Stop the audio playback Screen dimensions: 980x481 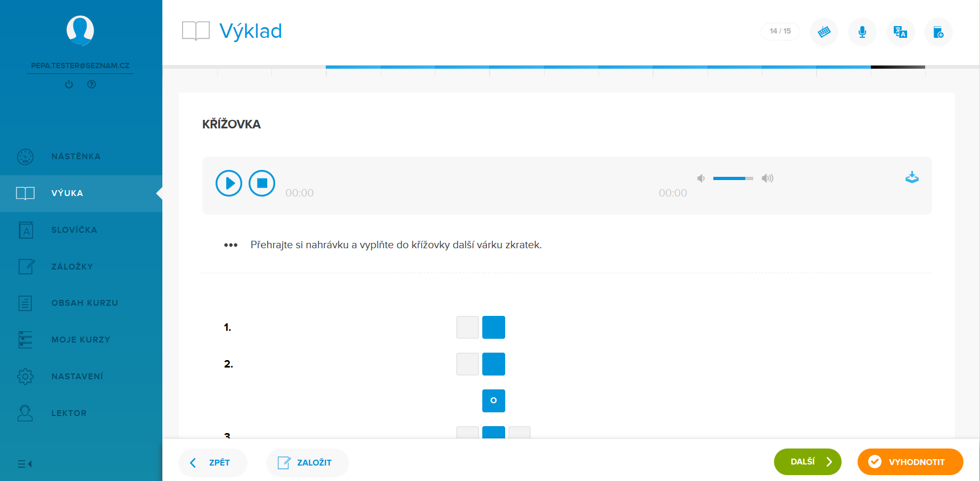262,183
